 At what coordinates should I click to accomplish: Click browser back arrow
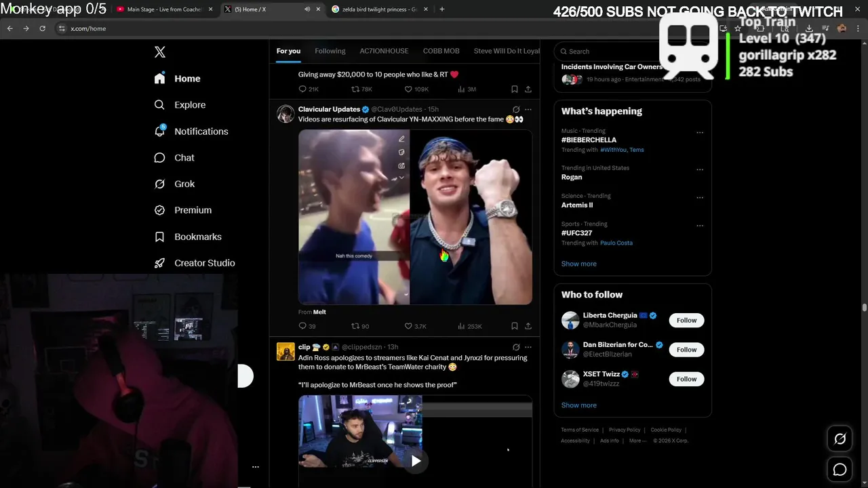(x=9, y=28)
